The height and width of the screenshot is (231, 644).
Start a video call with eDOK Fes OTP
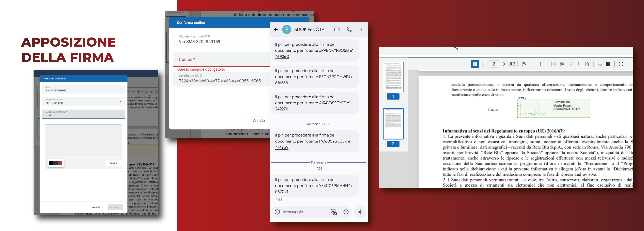tap(337, 29)
